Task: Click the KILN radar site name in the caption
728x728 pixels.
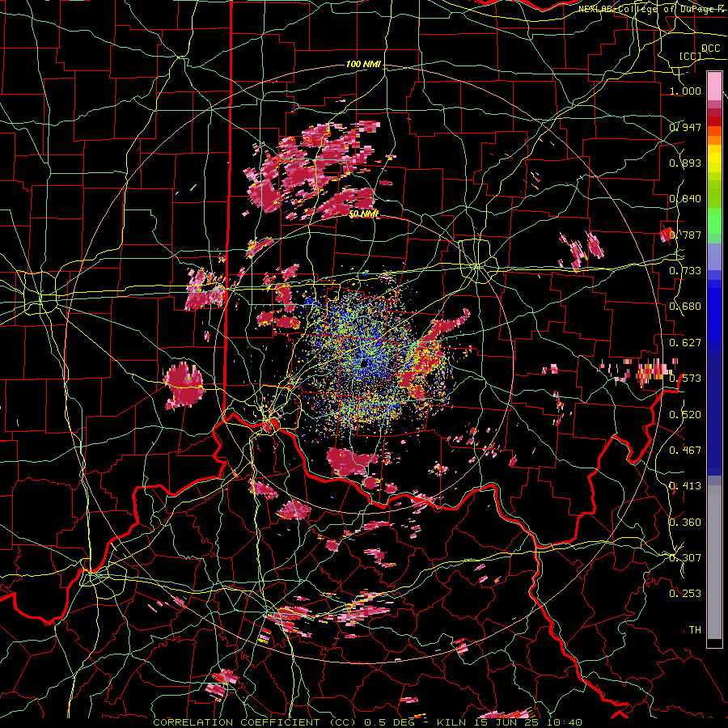Action: (x=452, y=722)
